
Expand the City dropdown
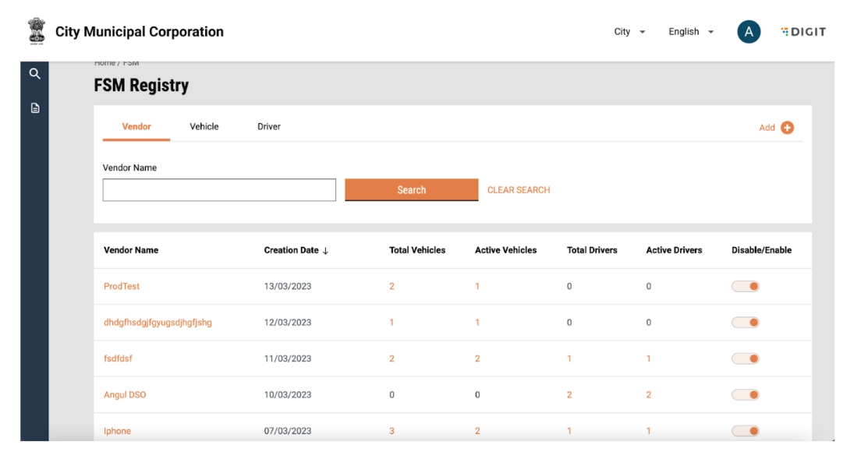[630, 32]
